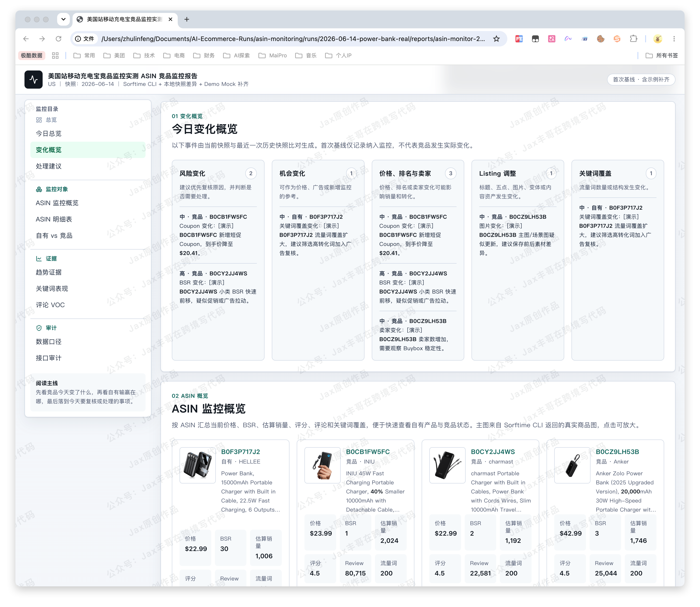
Task: Reload the current report page
Action: [x=58, y=39]
